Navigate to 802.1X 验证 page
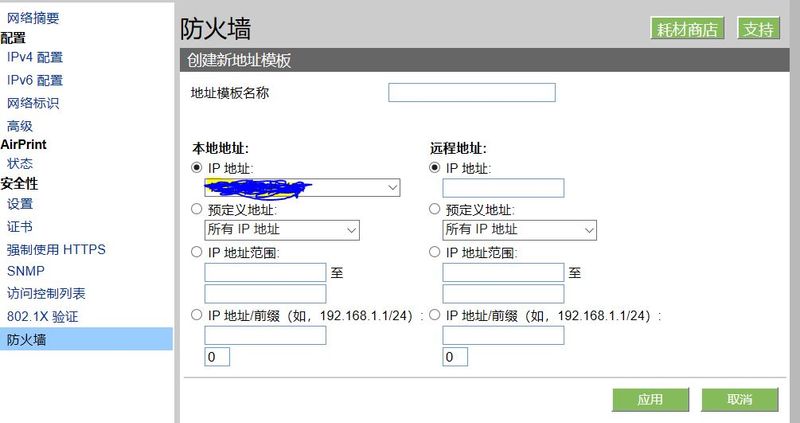The image size is (800, 423). tap(42, 316)
